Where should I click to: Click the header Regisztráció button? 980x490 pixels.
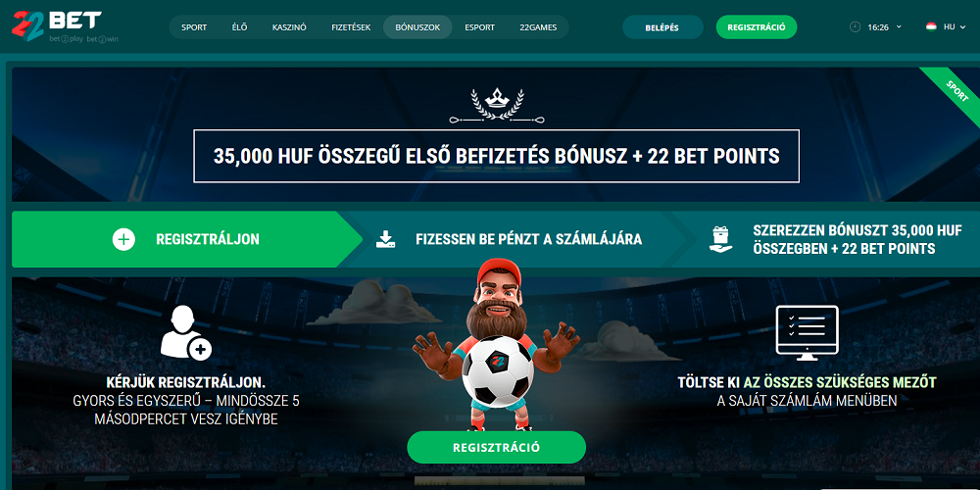pos(757,27)
